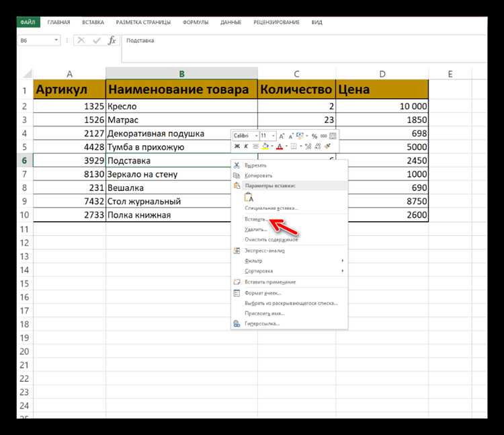Click Decrease font size in mini toolbar
Image resolution: width=504 pixels, height=435 pixels.
click(x=291, y=136)
